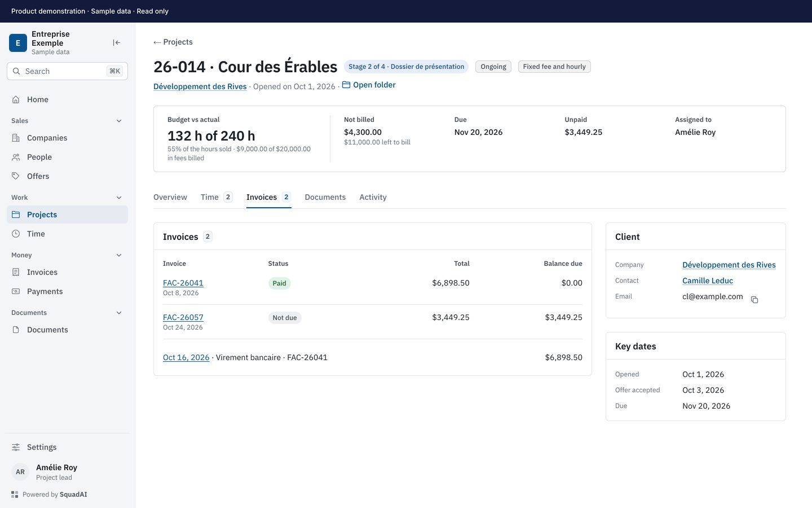This screenshot has width=812, height=508.
Task: Open Settings in the sidebar
Action: point(68,447)
